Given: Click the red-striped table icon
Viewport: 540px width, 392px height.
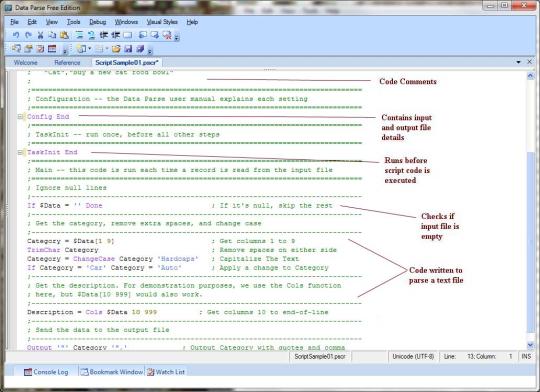Looking at the screenshot, I should pos(52,49).
